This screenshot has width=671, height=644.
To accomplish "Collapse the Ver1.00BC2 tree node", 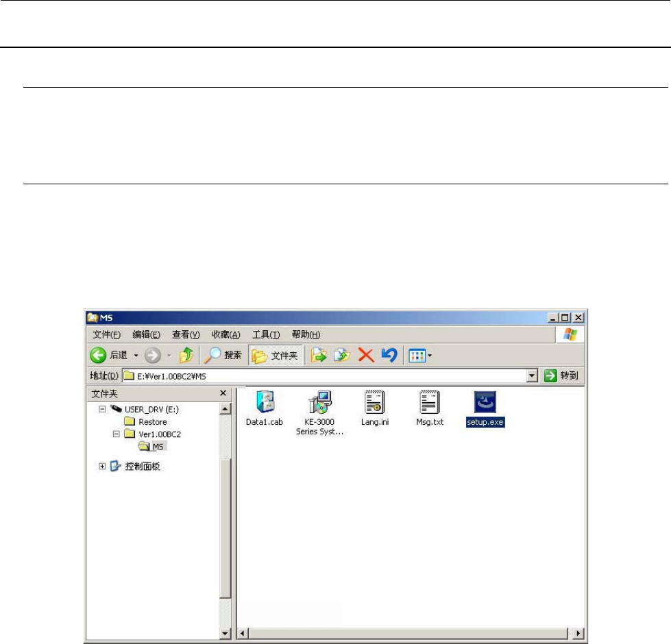I will pyautogui.click(x=116, y=434).
